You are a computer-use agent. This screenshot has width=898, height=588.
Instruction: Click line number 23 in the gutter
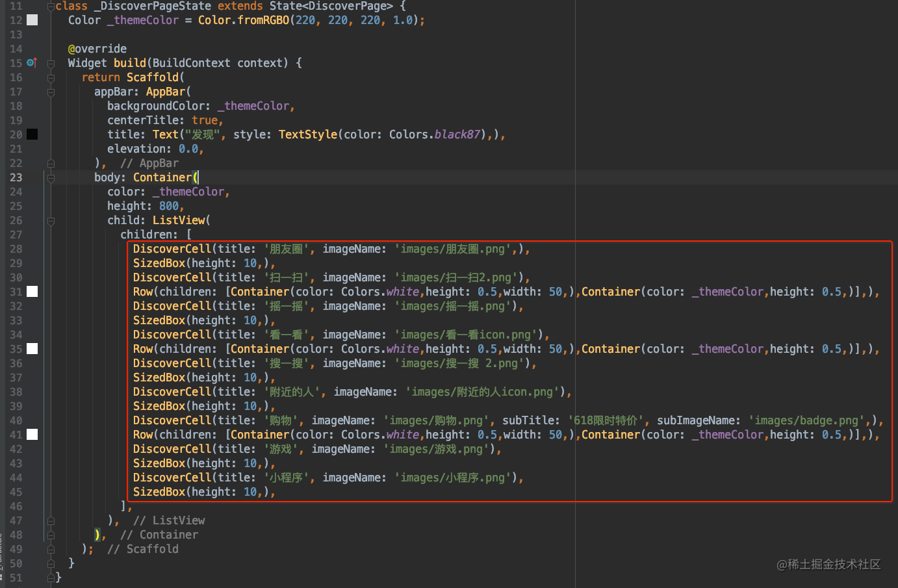[16, 177]
